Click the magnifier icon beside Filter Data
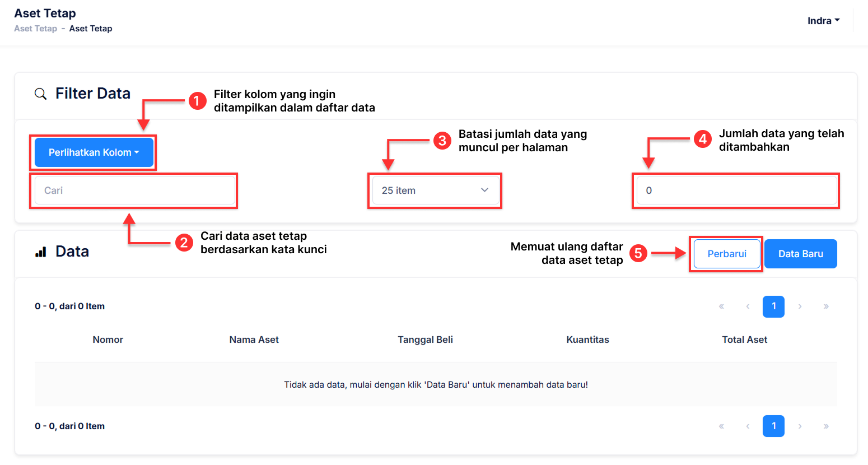The width and height of the screenshot is (868, 465). pyautogui.click(x=40, y=94)
